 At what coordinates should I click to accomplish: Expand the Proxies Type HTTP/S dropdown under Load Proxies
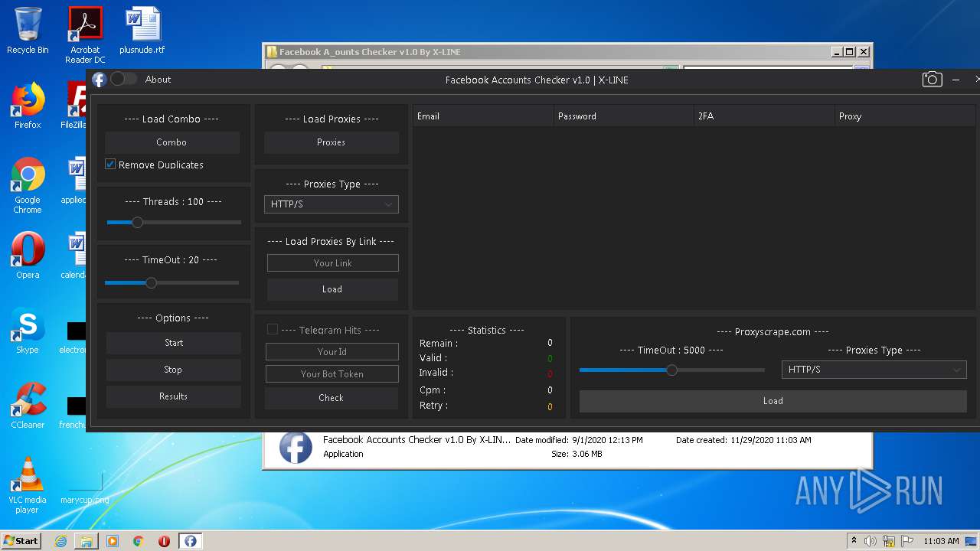(332, 204)
